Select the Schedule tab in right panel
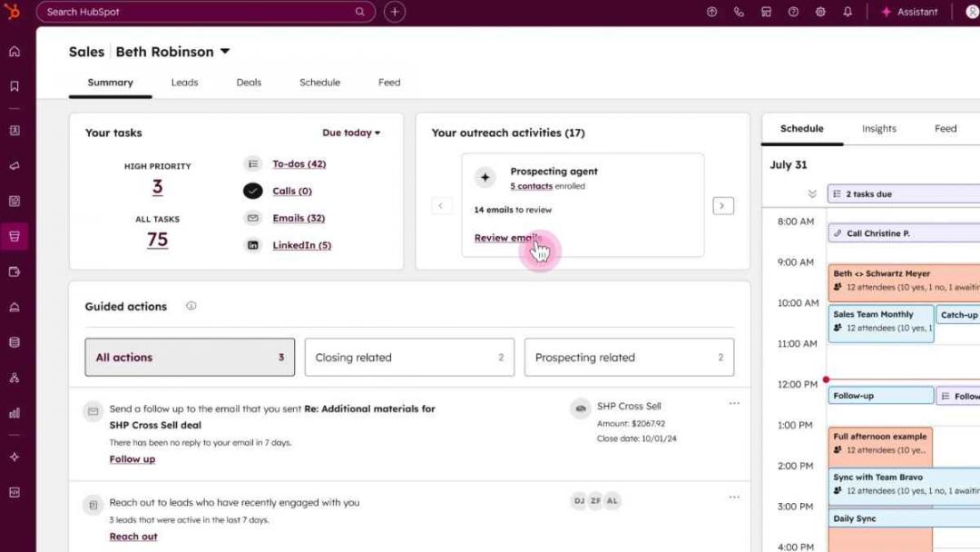This screenshot has width=980, height=552. point(802,128)
